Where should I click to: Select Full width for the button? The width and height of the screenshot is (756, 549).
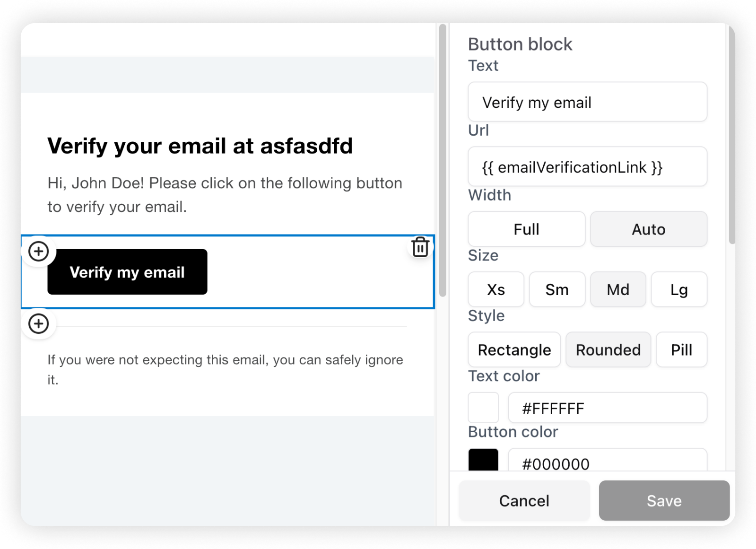pyautogui.click(x=526, y=229)
